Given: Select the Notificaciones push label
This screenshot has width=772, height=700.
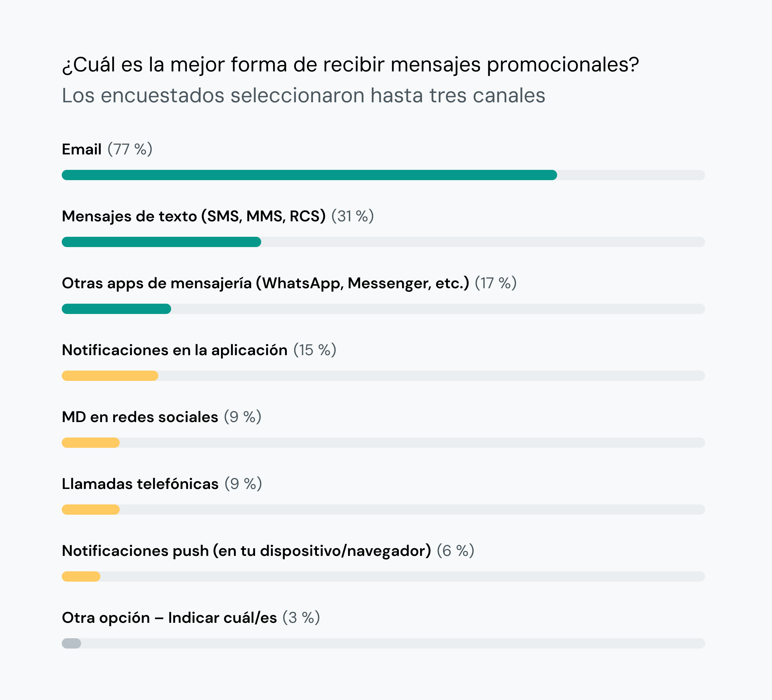Looking at the screenshot, I should pos(246,551).
